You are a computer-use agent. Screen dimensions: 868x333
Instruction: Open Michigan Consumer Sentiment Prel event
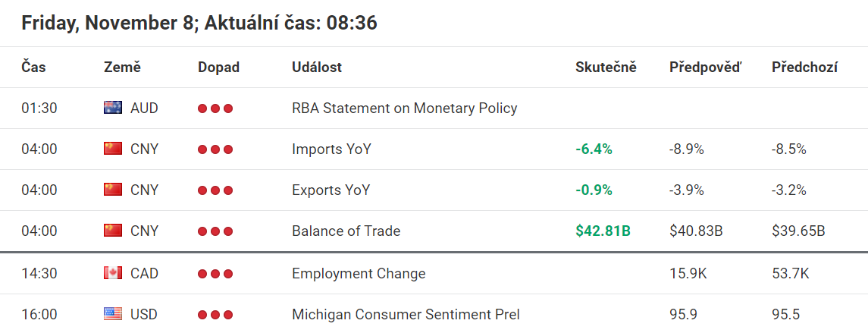pos(406,314)
